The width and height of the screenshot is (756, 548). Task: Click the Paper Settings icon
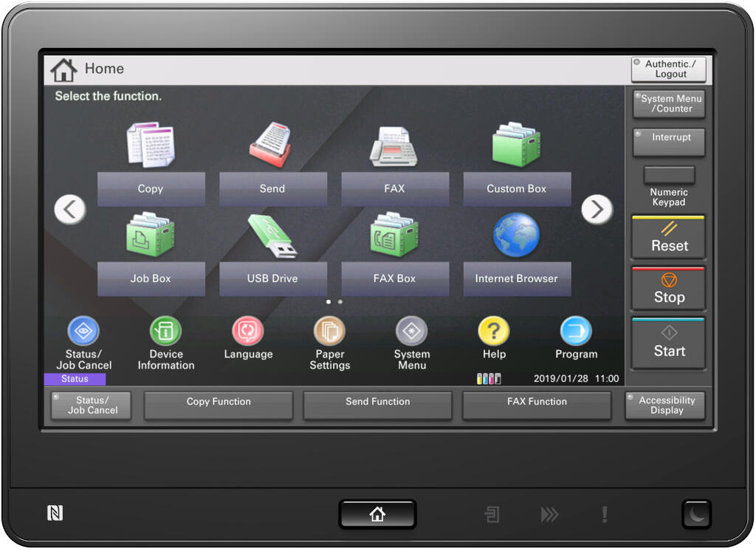[330, 332]
